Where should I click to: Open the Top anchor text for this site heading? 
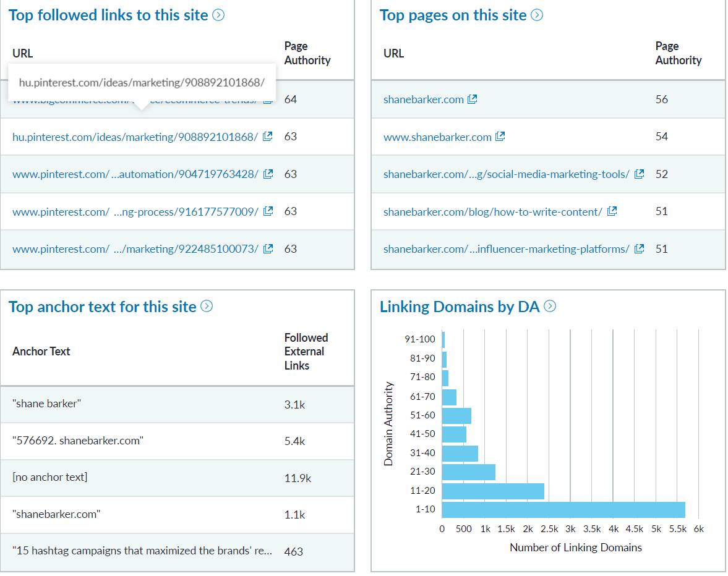click(x=103, y=307)
